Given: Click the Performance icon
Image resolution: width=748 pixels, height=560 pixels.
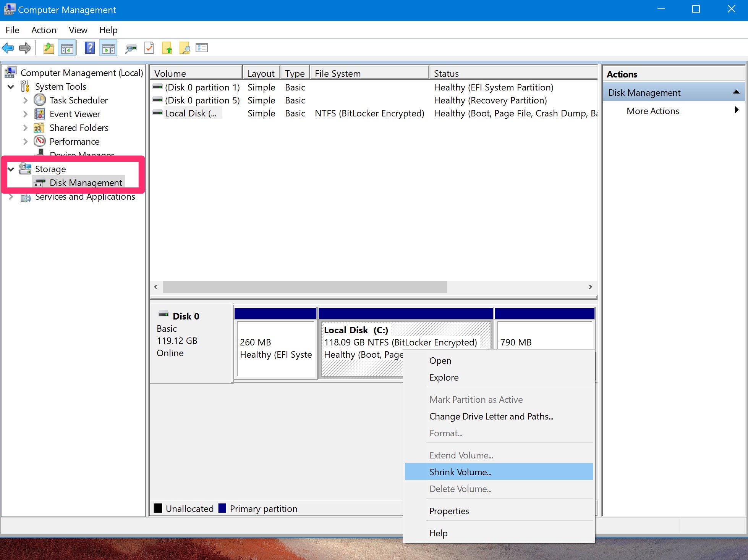Looking at the screenshot, I should (40, 141).
